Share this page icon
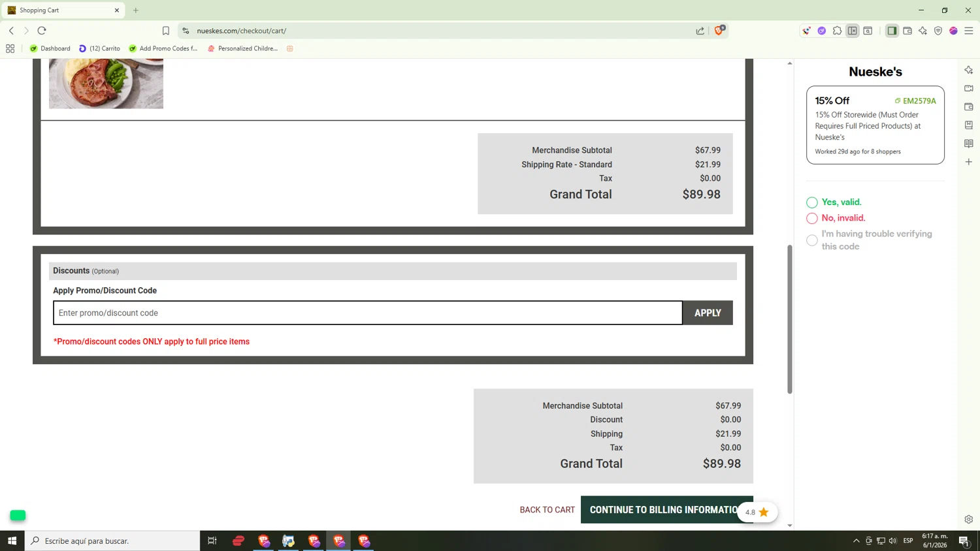This screenshot has height=551, width=980. (x=700, y=31)
